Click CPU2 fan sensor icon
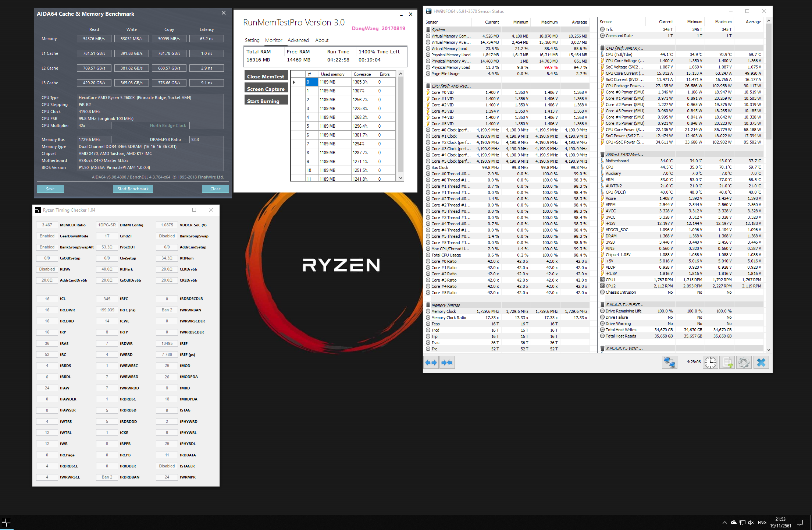Screen dimensions: 812x530 pyautogui.click(x=602, y=286)
